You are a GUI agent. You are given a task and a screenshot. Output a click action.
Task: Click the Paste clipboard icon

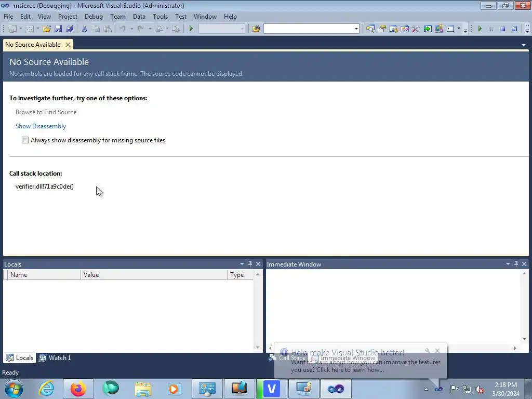108,29
